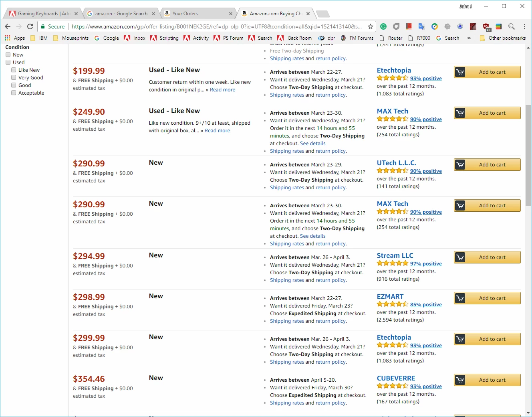Close the Your Orders tab
This screenshot has height=417, width=532.
click(231, 14)
